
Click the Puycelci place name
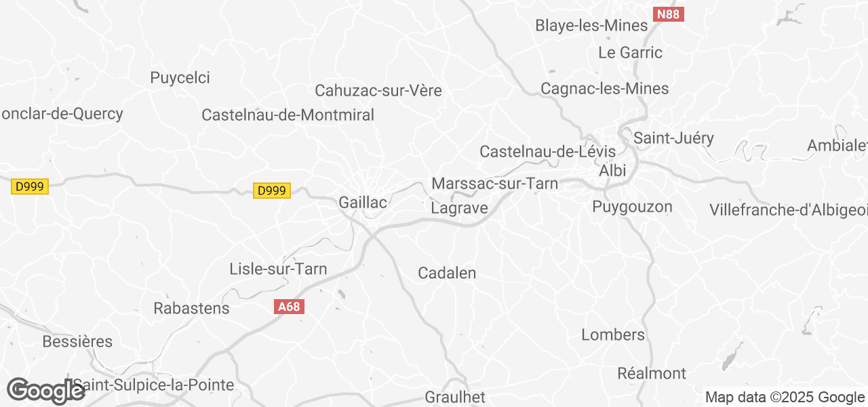point(180,78)
